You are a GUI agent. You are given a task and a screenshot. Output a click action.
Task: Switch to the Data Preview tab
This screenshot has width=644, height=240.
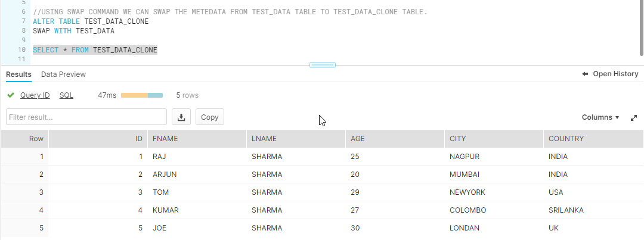pyautogui.click(x=63, y=74)
